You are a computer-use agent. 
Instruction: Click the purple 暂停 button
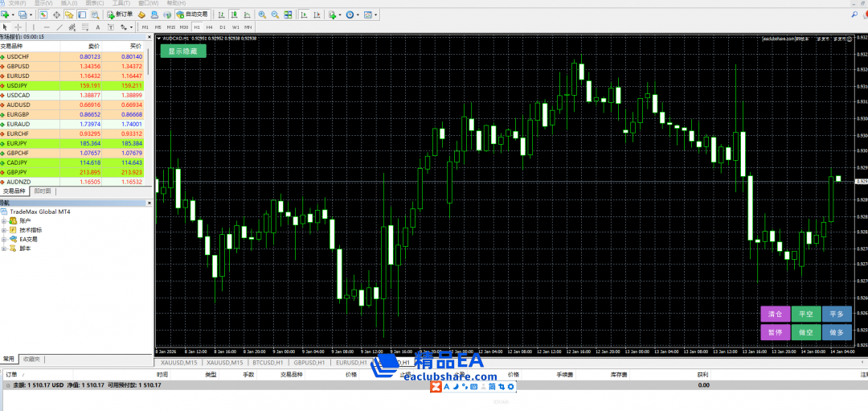coord(775,332)
